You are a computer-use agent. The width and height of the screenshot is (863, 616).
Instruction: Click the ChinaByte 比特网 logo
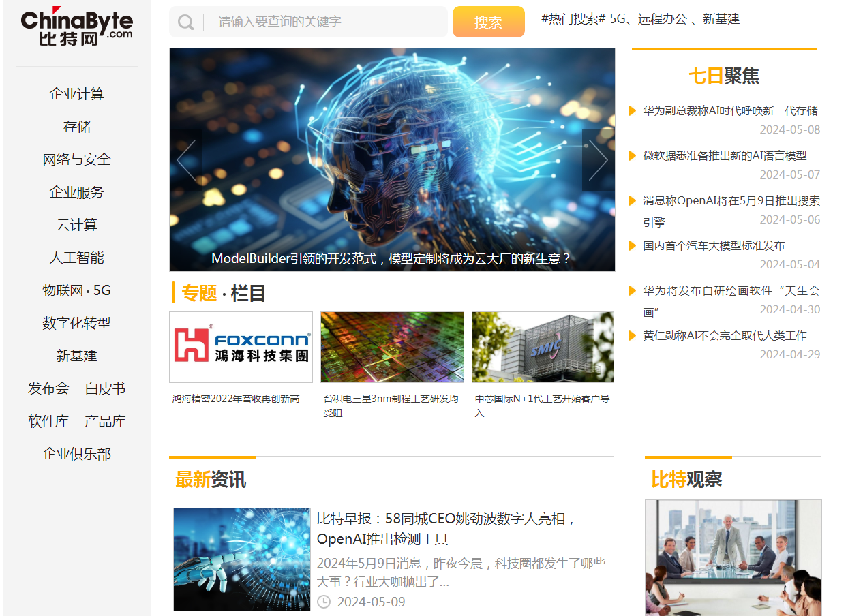click(77, 26)
